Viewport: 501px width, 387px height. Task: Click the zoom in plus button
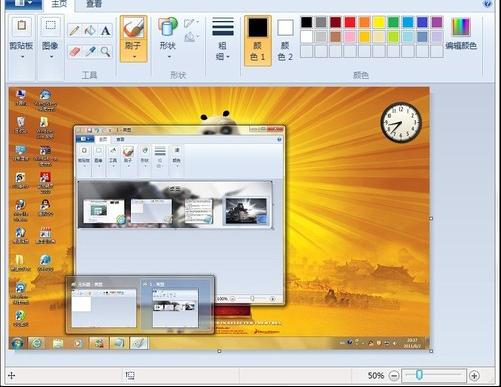[474, 376]
